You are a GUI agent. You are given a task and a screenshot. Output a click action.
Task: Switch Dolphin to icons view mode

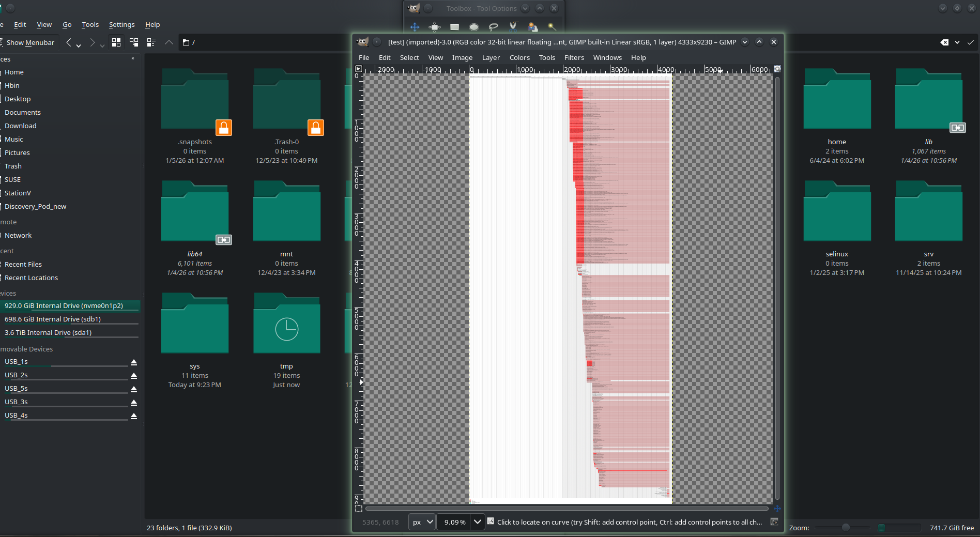coord(116,42)
